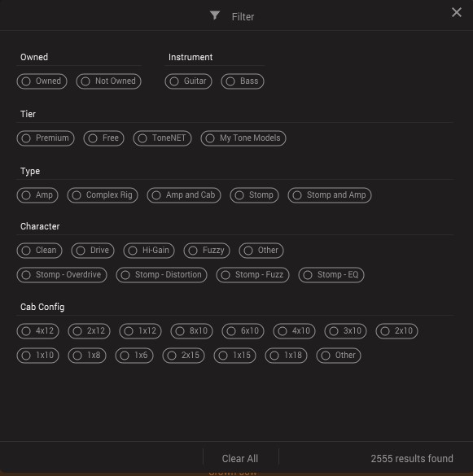The image size is (473, 476).
Task: Click the funnel Filter icon in header
Action: (215, 15)
